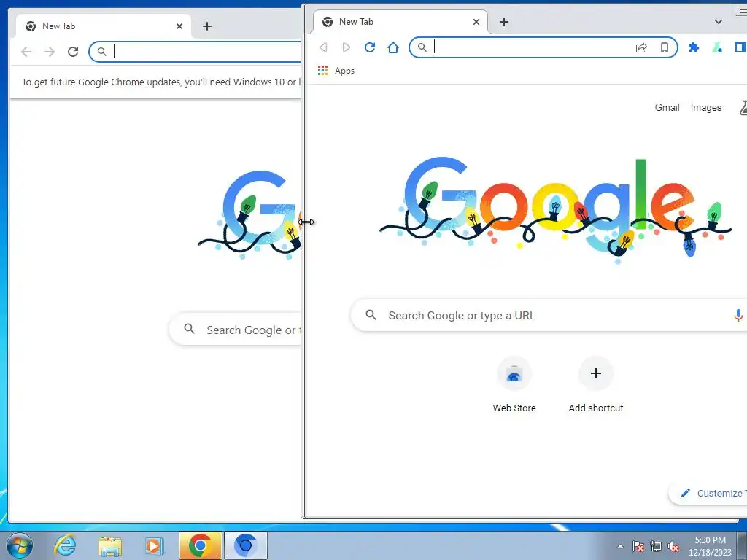The width and height of the screenshot is (747, 560).
Task: Close New Tab in right browser window
Action: point(476,22)
